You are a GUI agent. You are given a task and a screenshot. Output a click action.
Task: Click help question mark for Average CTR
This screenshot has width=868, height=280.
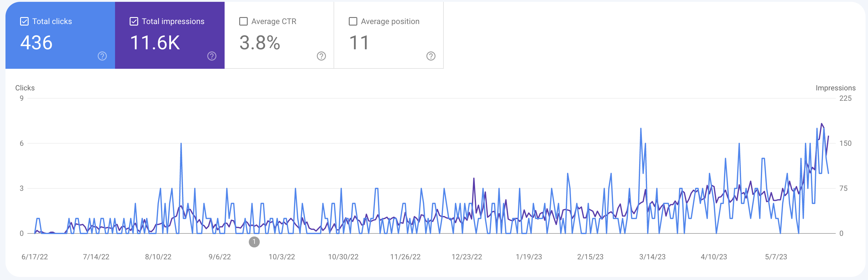click(x=321, y=56)
